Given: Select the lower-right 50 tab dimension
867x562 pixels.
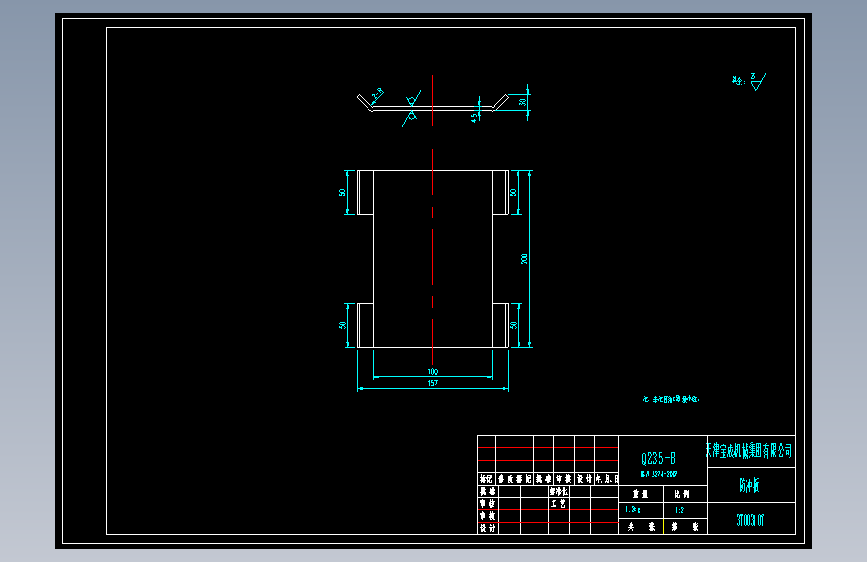Looking at the screenshot, I should click(x=513, y=325).
